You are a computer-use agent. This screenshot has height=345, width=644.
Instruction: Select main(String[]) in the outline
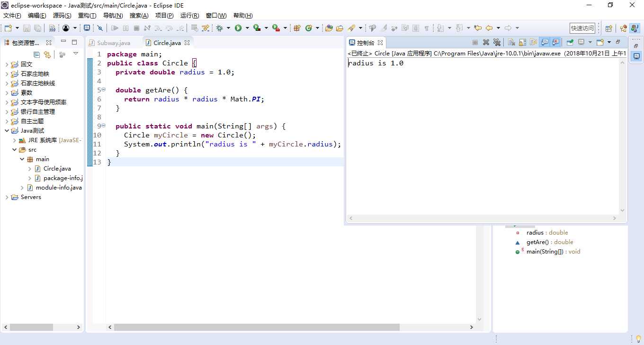[x=545, y=252]
